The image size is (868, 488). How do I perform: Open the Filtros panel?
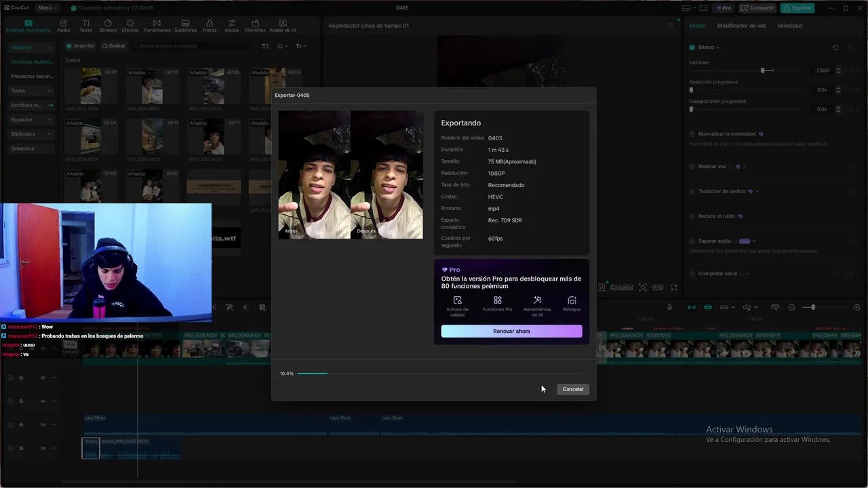[x=210, y=26]
